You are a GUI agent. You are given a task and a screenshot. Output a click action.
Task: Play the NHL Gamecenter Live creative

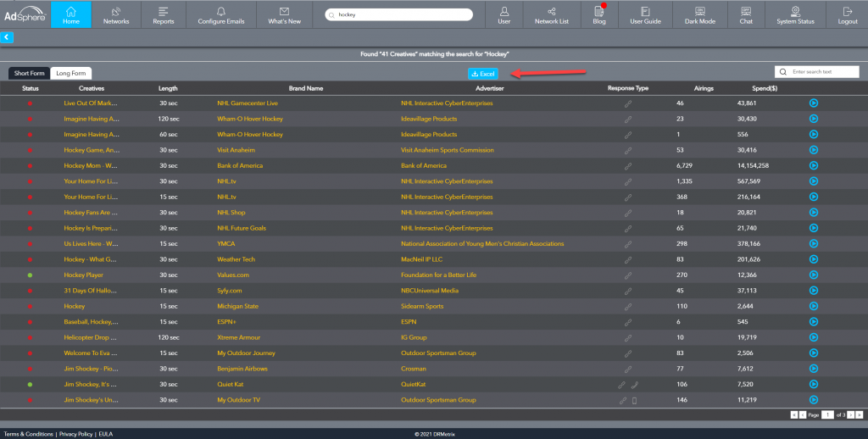click(813, 103)
